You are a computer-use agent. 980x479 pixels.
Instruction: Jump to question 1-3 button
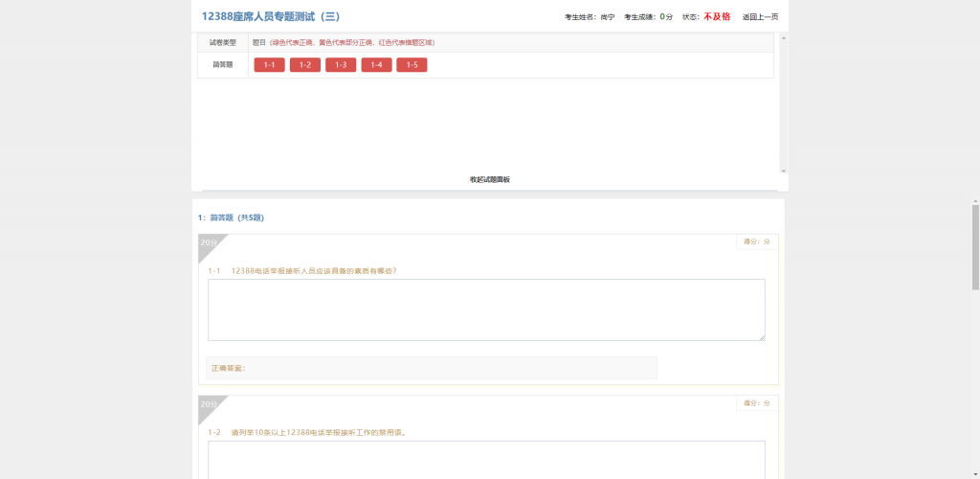click(x=341, y=65)
